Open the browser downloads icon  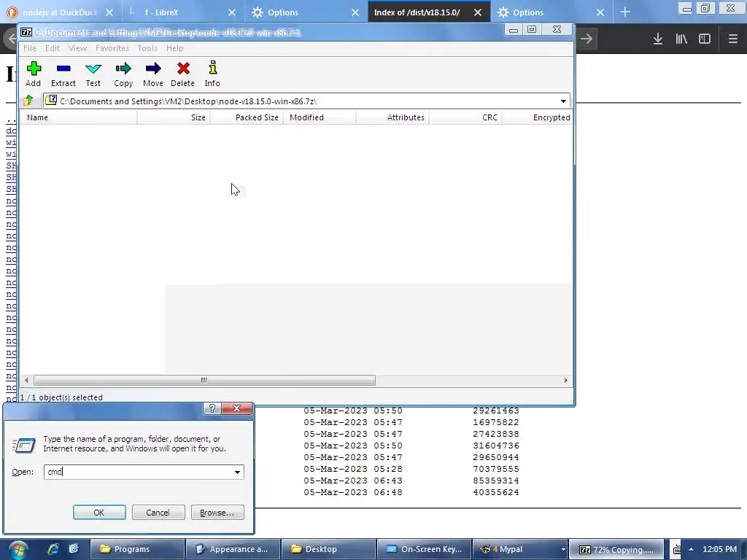[657, 39]
